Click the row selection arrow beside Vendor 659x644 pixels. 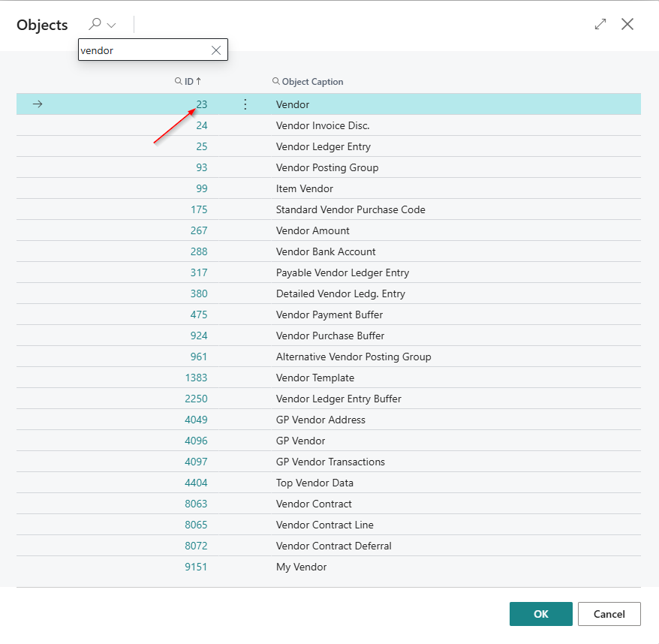tap(36, 104)
